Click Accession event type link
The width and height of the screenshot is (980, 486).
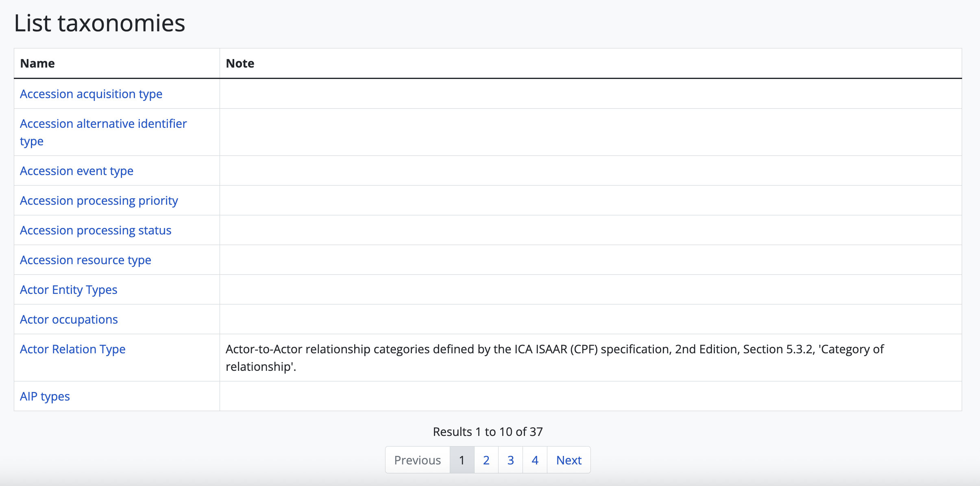pos(76,171)
